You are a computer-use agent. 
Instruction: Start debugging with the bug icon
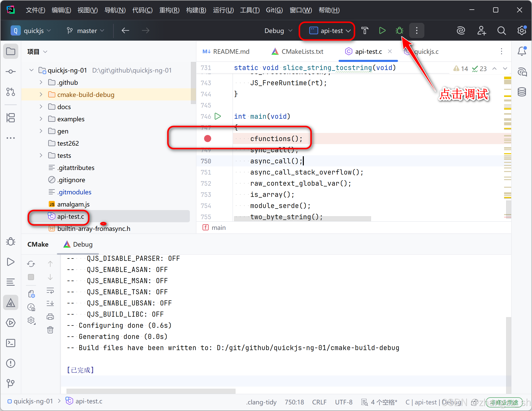(x=400, y=31)
